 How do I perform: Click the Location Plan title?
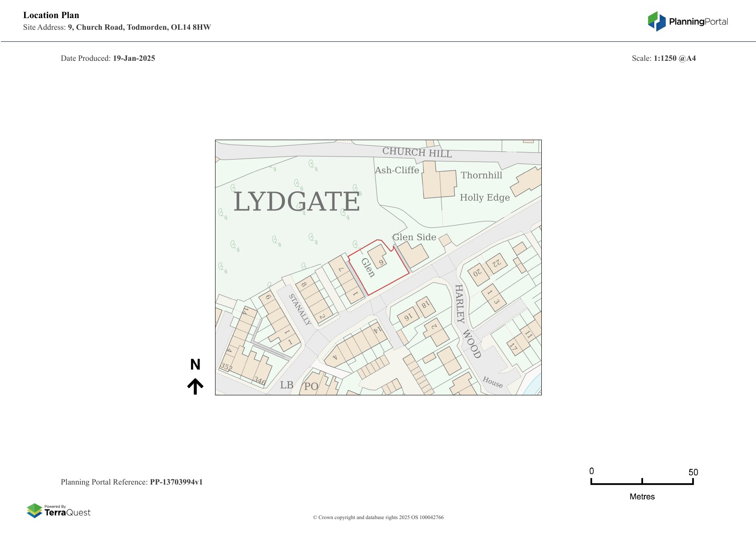tap(51, 15)
